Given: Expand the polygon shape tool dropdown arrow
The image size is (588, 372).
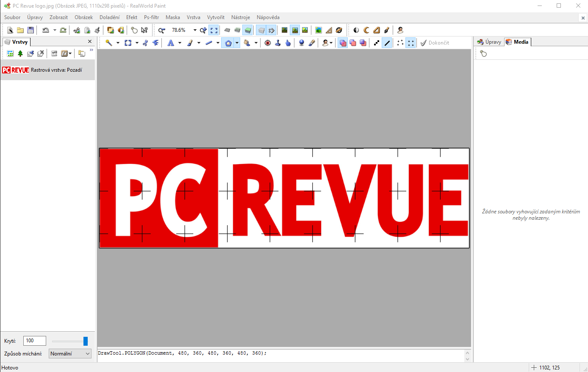Looking at the screenshot, I should (x=237, y=43).
